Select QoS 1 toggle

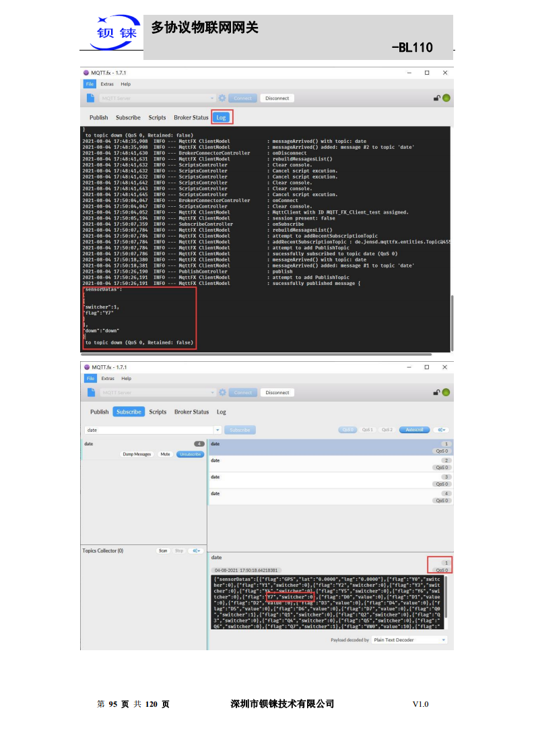(x=367, y=430)
